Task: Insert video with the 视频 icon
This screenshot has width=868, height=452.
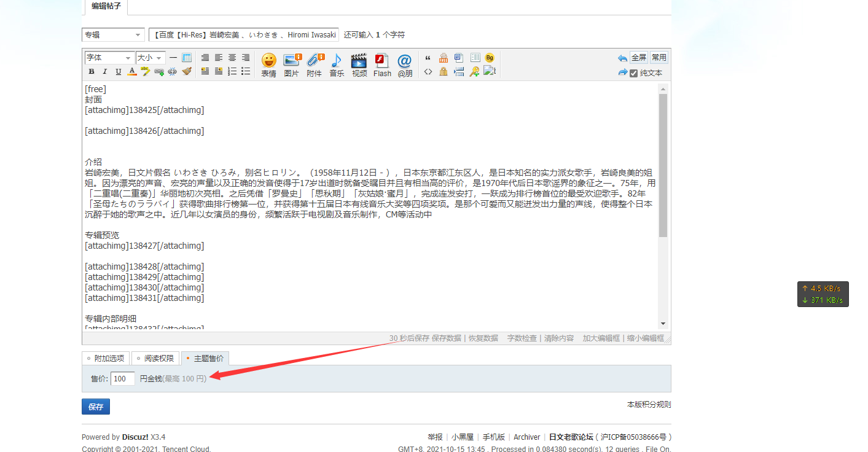Action: click(359, 65)
